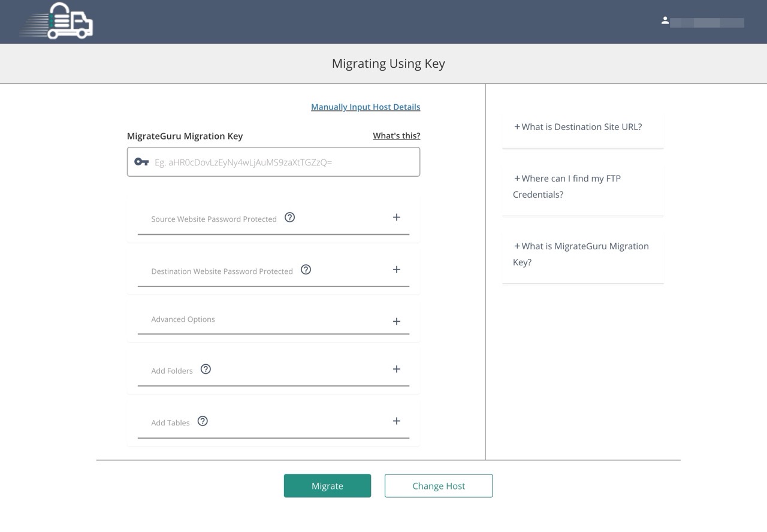
Task: Click the Advanced Options label
Action: [x=183, y=319]
